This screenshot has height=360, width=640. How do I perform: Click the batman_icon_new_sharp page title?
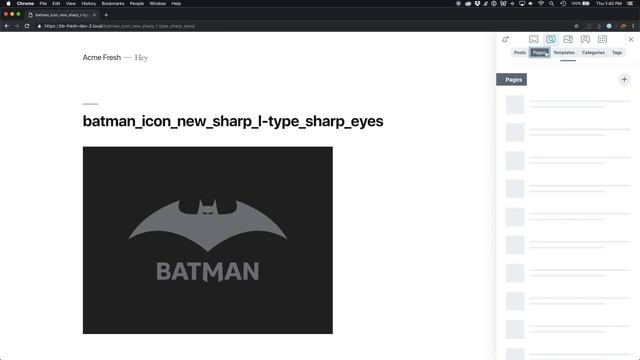(x=233, y=121)
